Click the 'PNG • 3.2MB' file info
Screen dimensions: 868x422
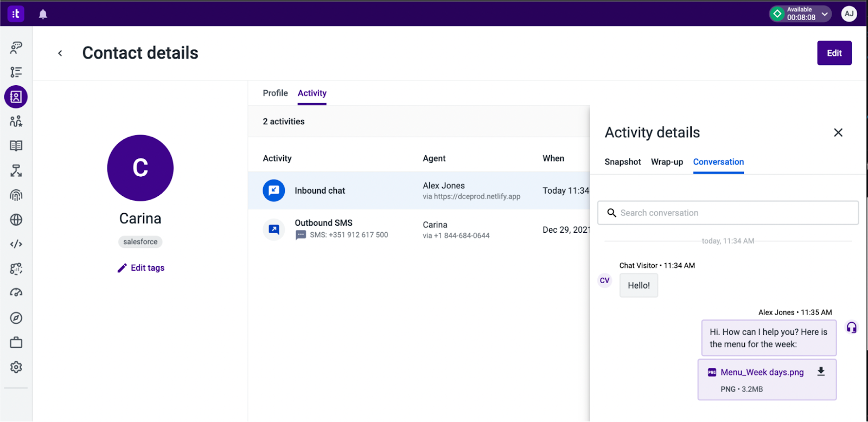tap(742, 389)
